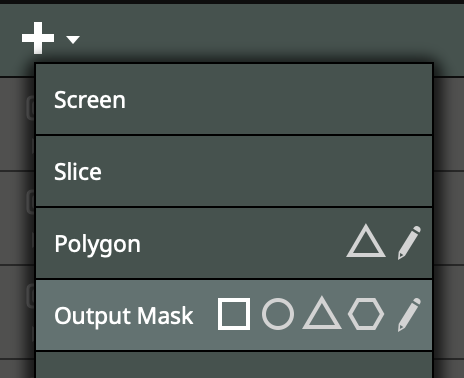Select the cut-off menu entry below Output Mask
Screen dimensions: 464x378
click(234, 365)
